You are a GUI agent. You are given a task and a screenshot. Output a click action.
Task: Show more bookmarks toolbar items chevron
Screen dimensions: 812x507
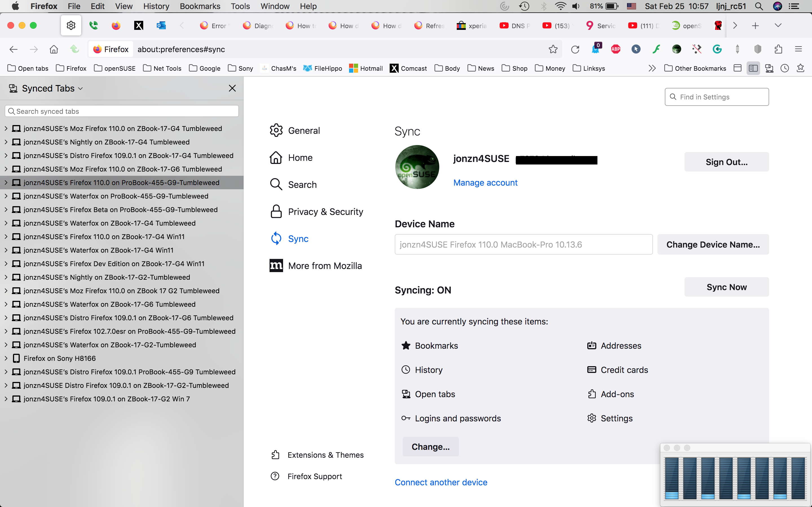pos(652,68)
